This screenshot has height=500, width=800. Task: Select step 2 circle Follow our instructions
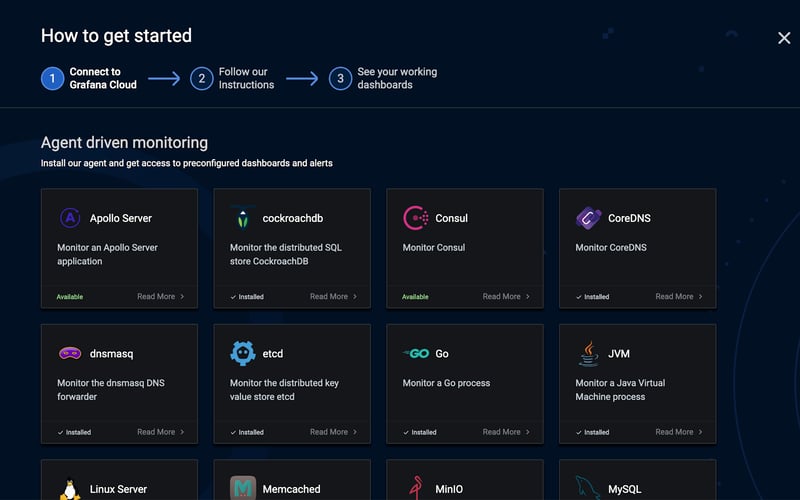point(202,79)
